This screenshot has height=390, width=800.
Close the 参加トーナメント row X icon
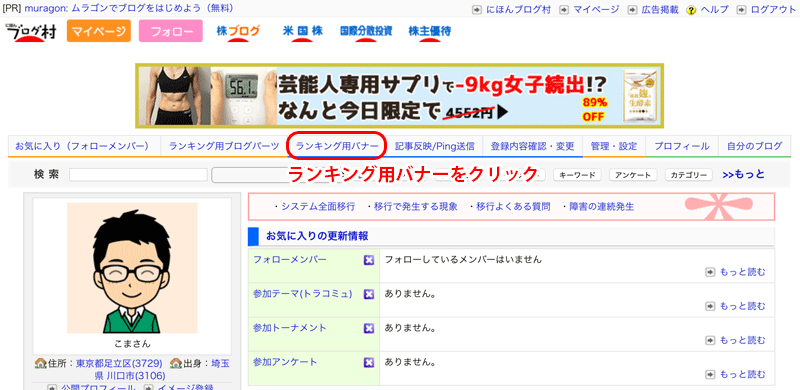(x=369, y=329)
